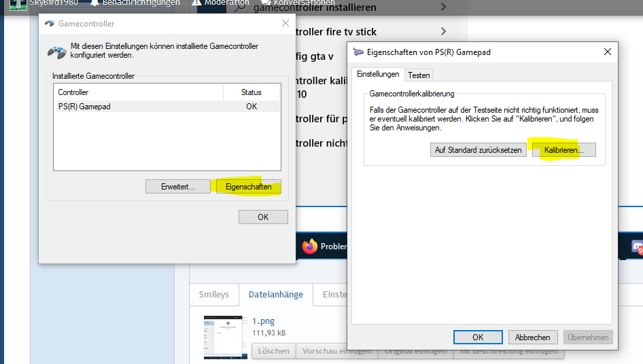Click Vorschau einfügen for the attachment
This screenshot has width=643, height=364.
click(337, 351)
